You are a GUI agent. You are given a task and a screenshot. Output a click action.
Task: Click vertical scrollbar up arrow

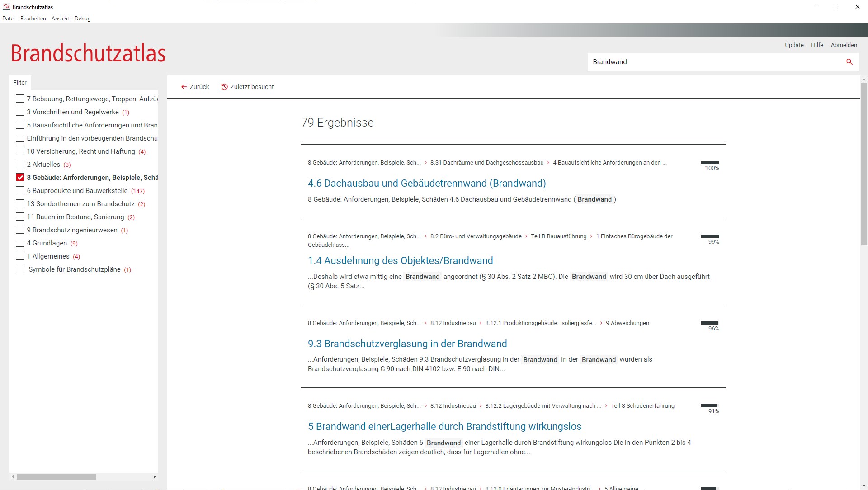[864, 80]
